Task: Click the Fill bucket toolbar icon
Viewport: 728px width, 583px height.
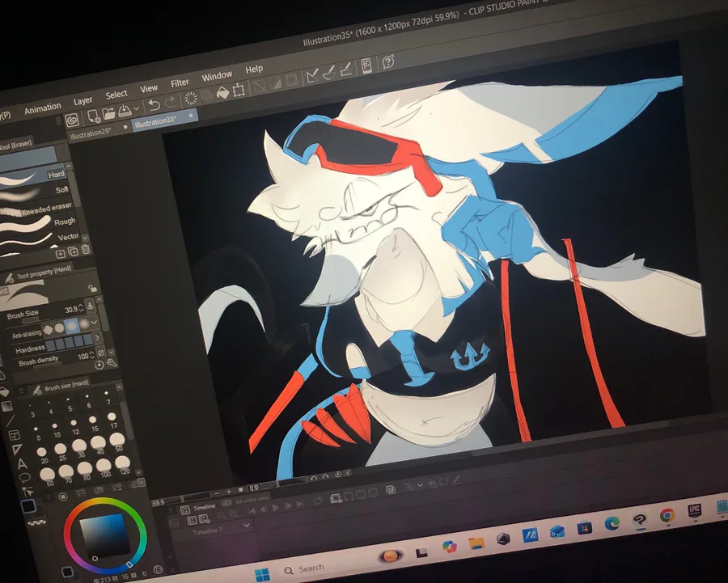Action: 223,92
